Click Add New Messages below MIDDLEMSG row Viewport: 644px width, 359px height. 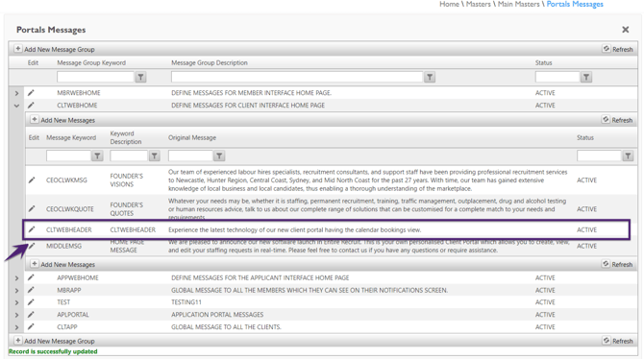point(62,264)
